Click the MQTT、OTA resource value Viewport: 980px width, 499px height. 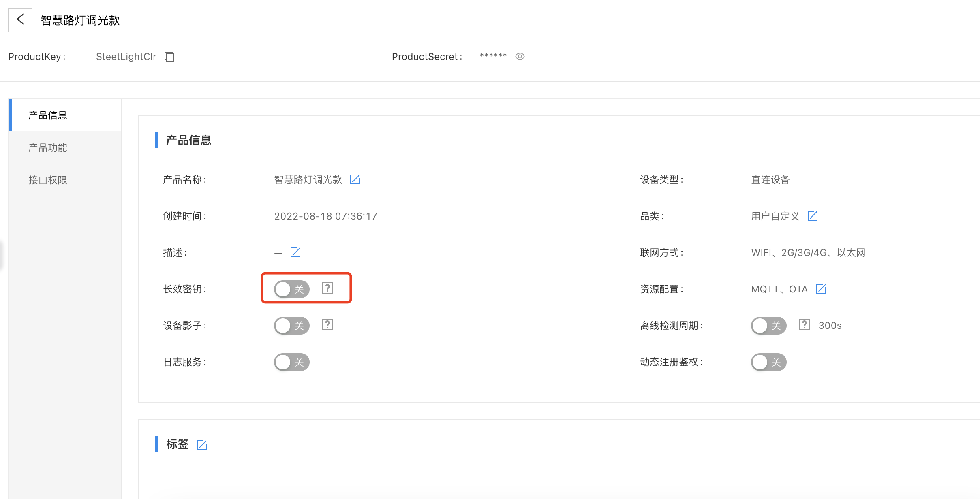click(x=779, y=289)
